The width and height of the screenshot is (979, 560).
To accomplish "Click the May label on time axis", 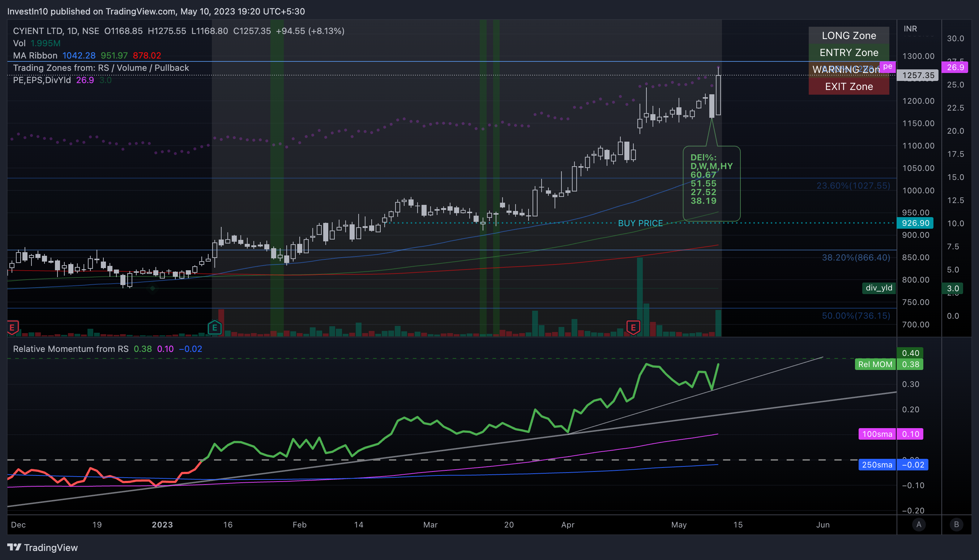I will coord(679,525).
